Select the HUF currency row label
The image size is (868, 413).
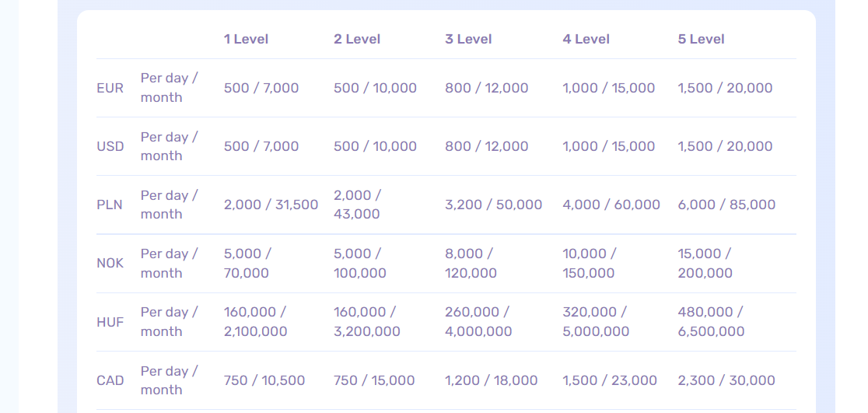click(x=110, y=322)
